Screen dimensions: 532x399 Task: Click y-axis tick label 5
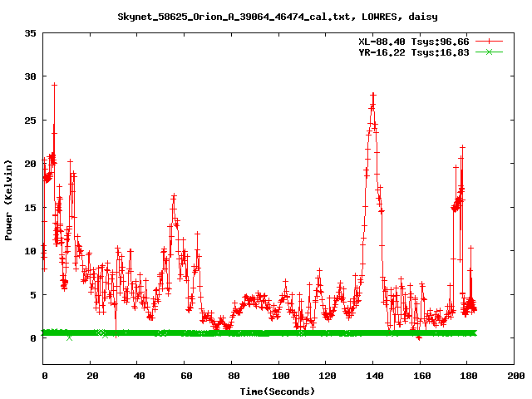click(33, 295)
